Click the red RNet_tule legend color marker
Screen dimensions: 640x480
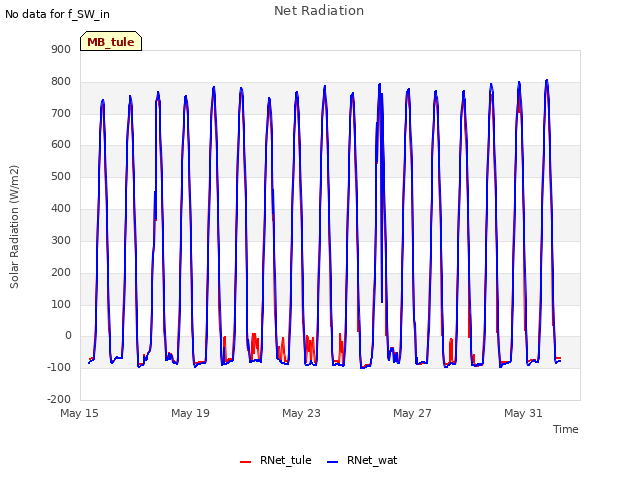245,462
